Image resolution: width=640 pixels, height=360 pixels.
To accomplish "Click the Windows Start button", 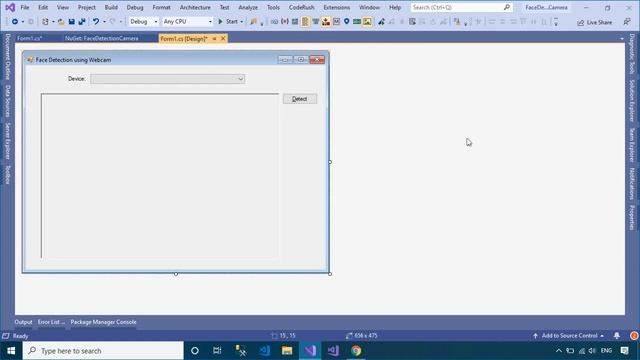I will [11, 351].
